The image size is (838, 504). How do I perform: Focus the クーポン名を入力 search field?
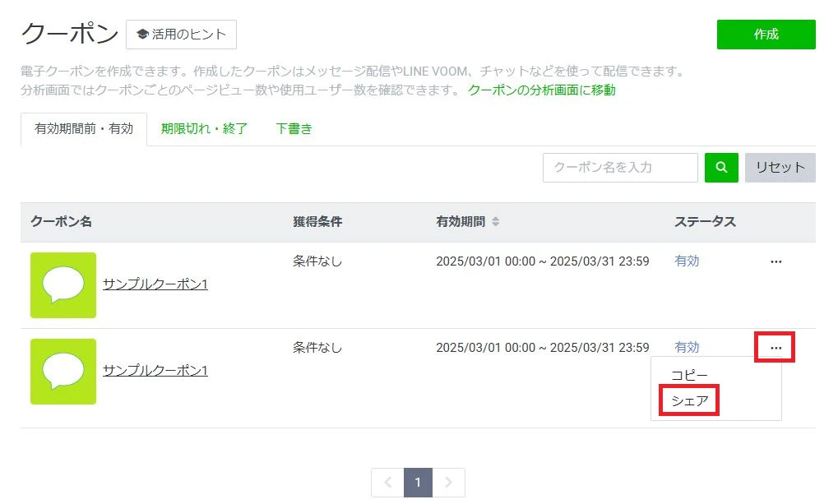(x=620, y=167)
